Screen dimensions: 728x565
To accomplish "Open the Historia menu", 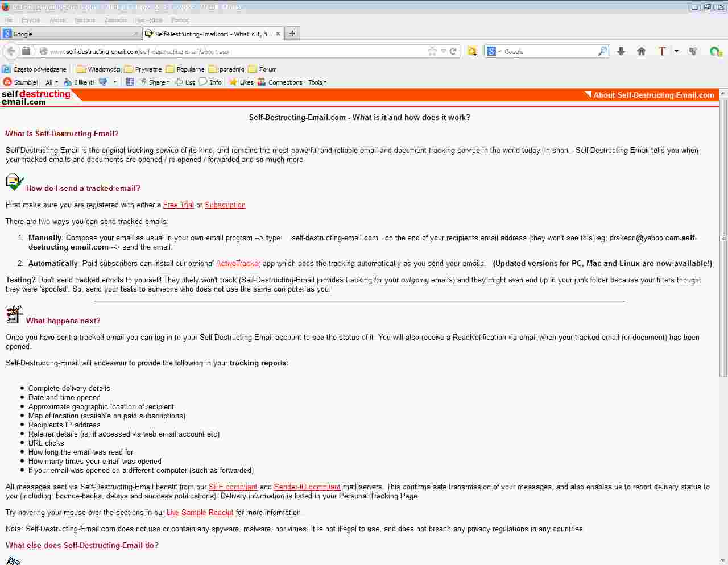I will [85, 20].
